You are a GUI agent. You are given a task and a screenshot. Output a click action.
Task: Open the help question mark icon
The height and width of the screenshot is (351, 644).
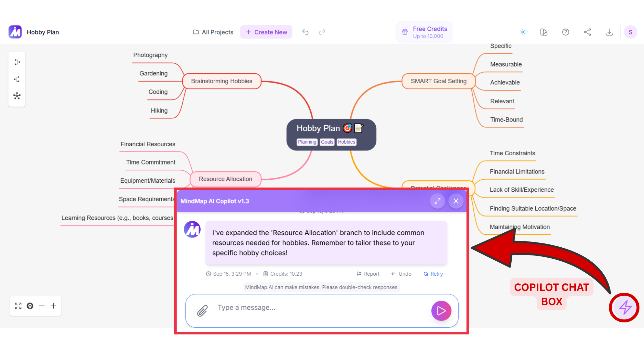point(566,32)
